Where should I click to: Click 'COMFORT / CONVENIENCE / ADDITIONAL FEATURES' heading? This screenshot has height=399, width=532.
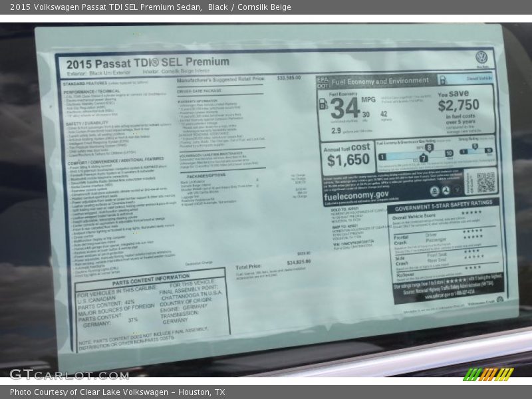click(116, 160)
